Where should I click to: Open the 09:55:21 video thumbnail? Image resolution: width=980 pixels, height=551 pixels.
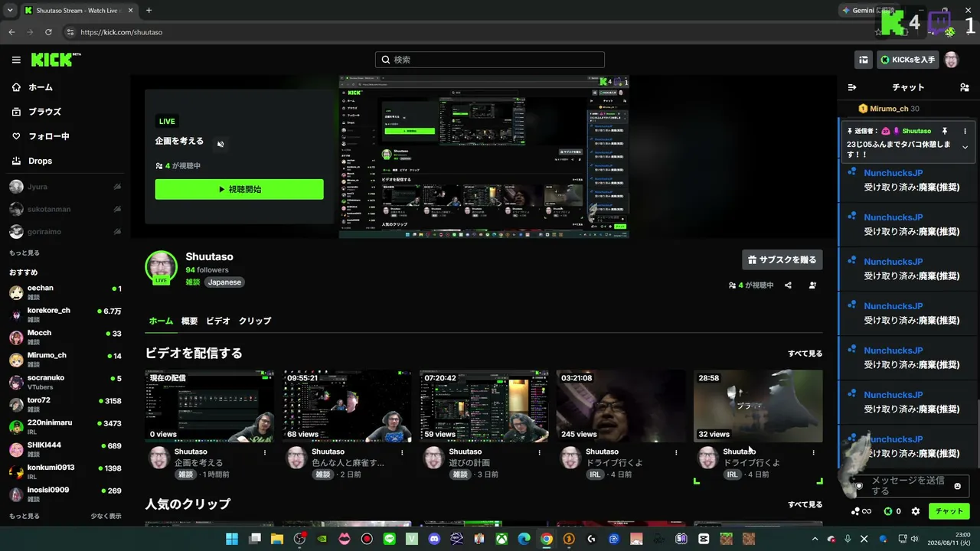(x=347, y=406)
